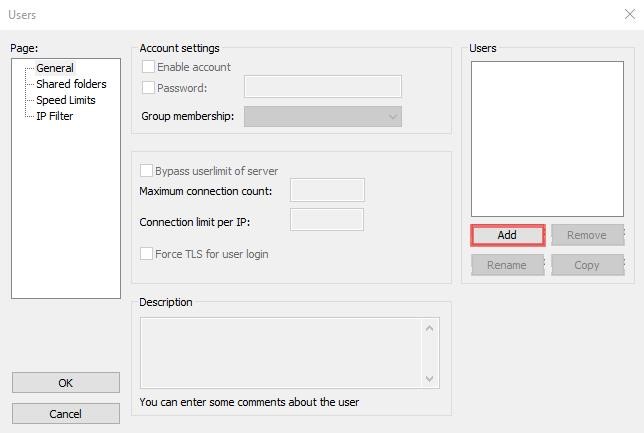
Task: Cancel the Users dialog
Action: 66,414
